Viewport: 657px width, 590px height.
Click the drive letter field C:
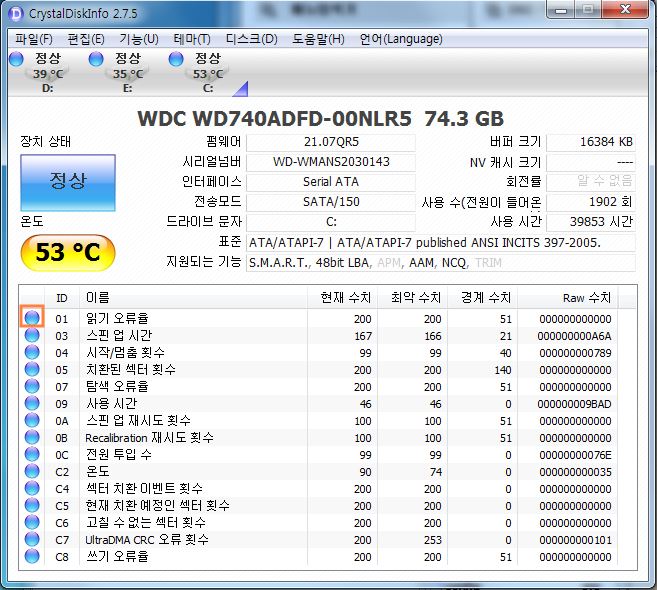point(331,222)
